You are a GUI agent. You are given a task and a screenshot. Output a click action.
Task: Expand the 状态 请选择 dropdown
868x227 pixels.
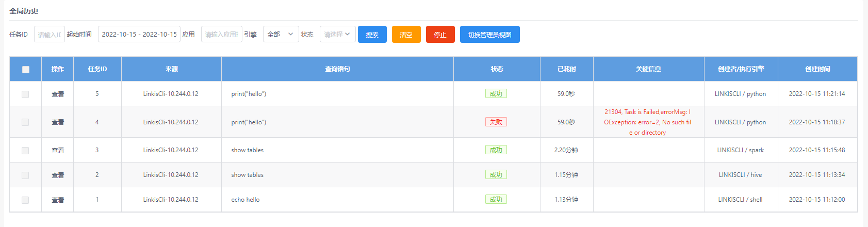point(337,35)
